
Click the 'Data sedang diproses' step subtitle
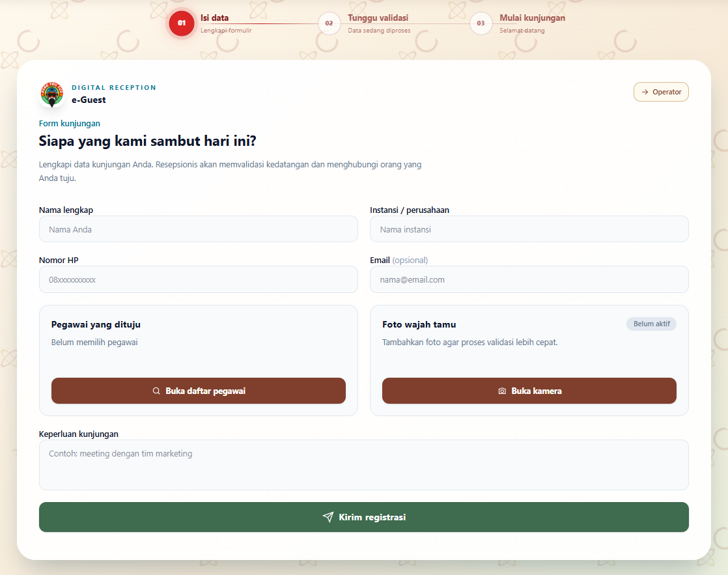(x=379, y=30)
